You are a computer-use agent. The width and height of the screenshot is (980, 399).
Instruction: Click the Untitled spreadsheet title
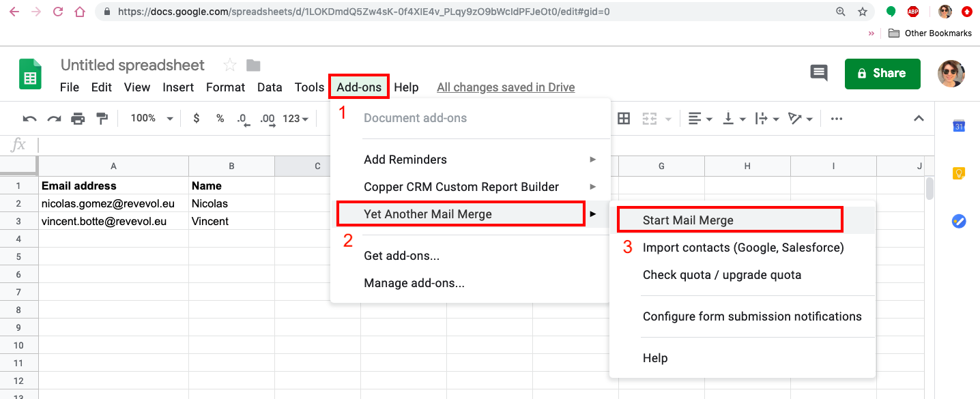coord(132,65)
